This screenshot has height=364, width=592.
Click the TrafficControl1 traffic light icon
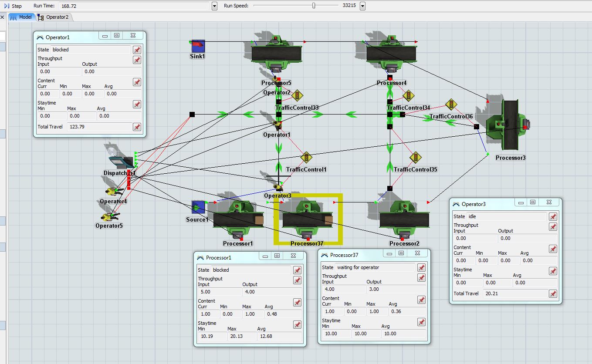pyautogui.click(x=307, y=157)
